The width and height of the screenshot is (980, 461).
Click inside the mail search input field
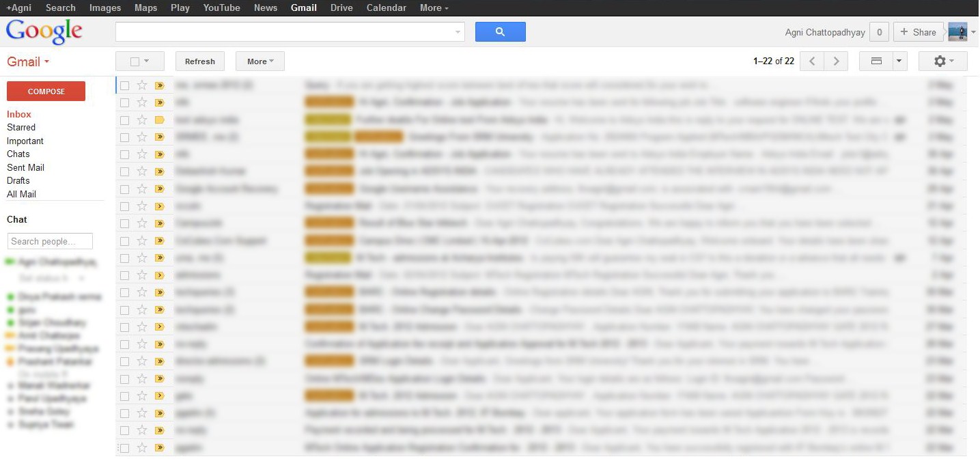pos(287,31)
